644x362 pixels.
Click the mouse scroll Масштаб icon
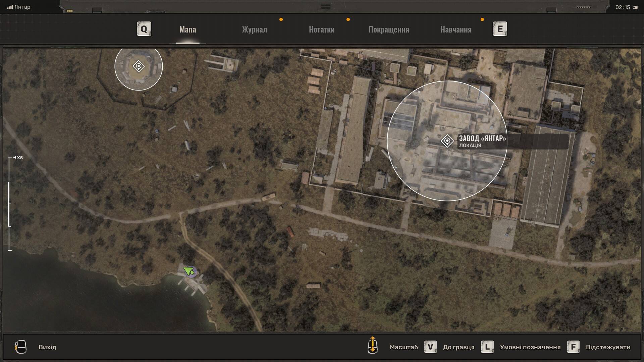(x=372, y=345)
